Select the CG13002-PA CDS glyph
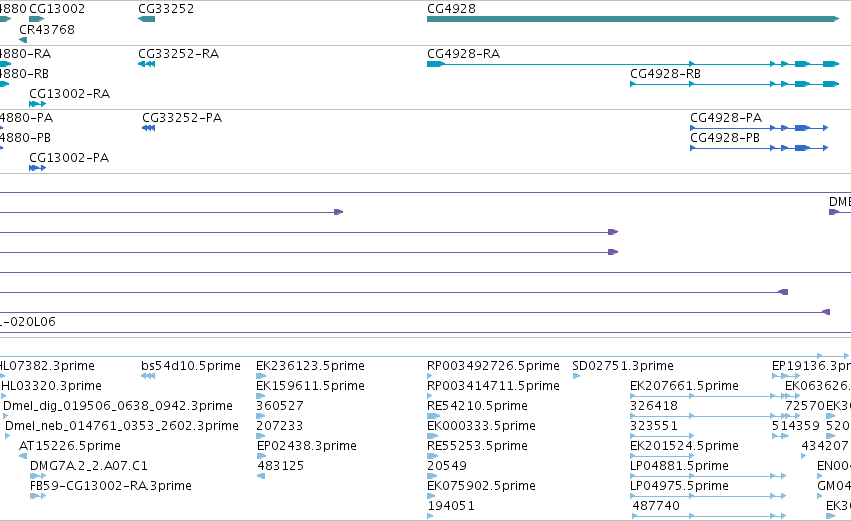The image size is (851, 521). [37, 168]
